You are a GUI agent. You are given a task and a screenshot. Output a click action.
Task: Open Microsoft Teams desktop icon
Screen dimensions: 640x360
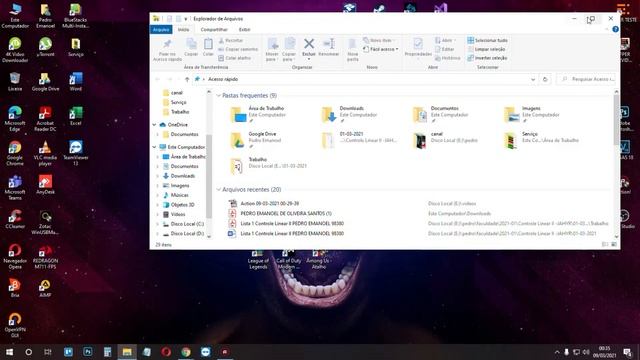pyautogui.click(x=15, y=188)
